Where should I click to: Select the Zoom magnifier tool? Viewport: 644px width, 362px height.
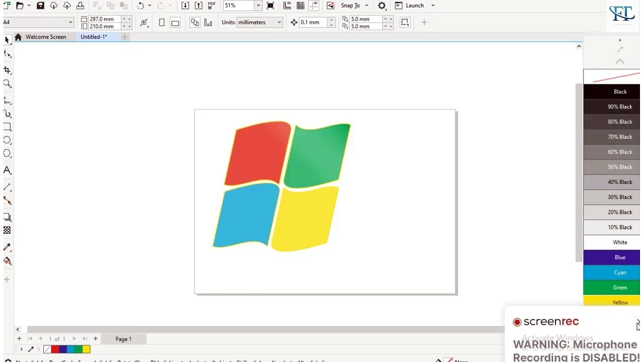click(x=7, y=84)
